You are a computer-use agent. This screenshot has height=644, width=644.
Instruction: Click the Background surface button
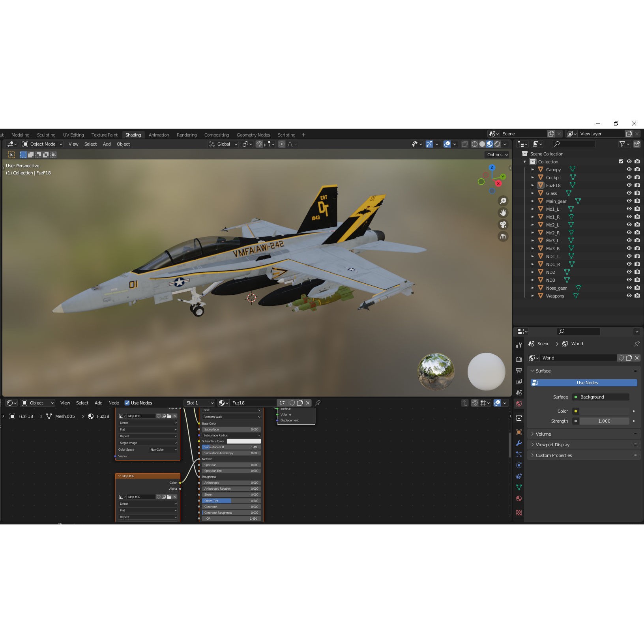(601, 397)
